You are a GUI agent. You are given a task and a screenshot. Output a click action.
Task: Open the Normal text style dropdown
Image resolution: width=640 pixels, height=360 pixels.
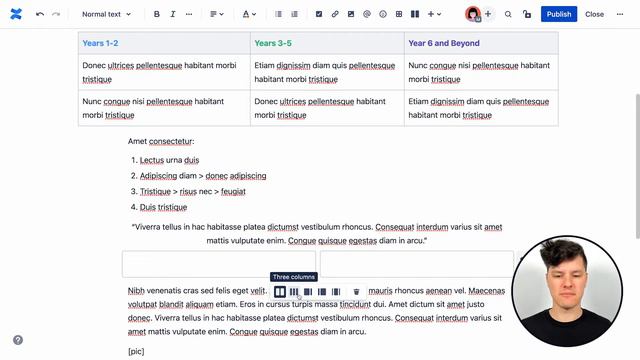pos(106,14)
